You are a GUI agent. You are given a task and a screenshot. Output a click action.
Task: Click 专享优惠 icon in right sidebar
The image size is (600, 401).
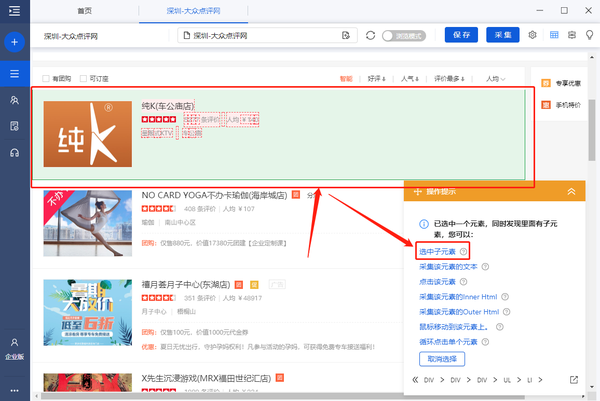546,83
